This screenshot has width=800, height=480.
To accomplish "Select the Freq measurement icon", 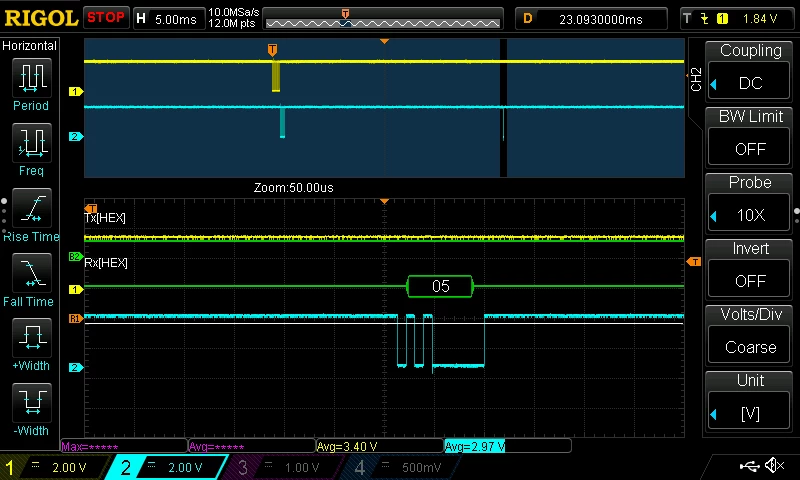I will 32,143.
